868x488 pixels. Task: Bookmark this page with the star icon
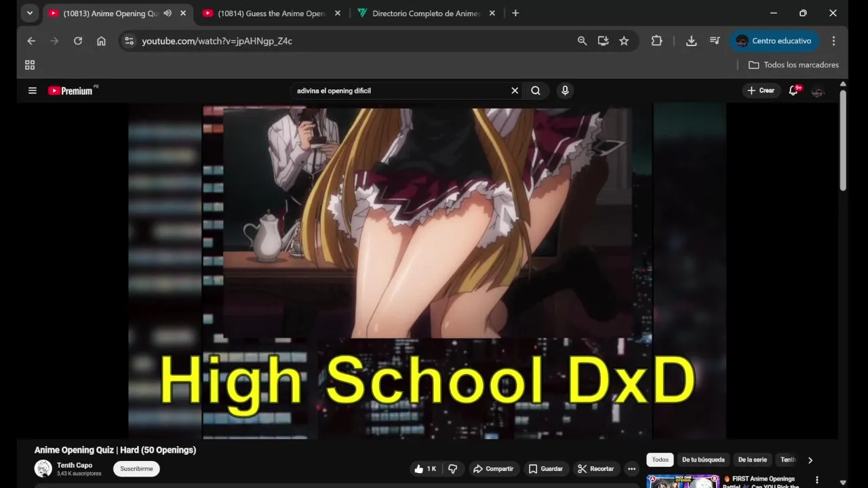pyautogui.click(x=624, y=41)
